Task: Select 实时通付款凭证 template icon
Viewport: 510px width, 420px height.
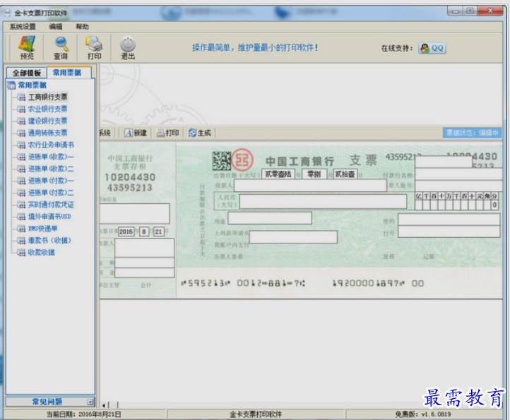Action: pyautogui.click(x=21, y=205)
